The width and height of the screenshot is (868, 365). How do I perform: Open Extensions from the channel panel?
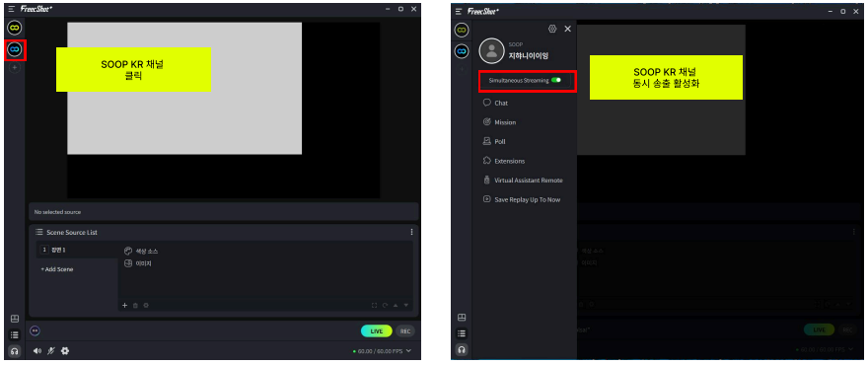point(503,161)
